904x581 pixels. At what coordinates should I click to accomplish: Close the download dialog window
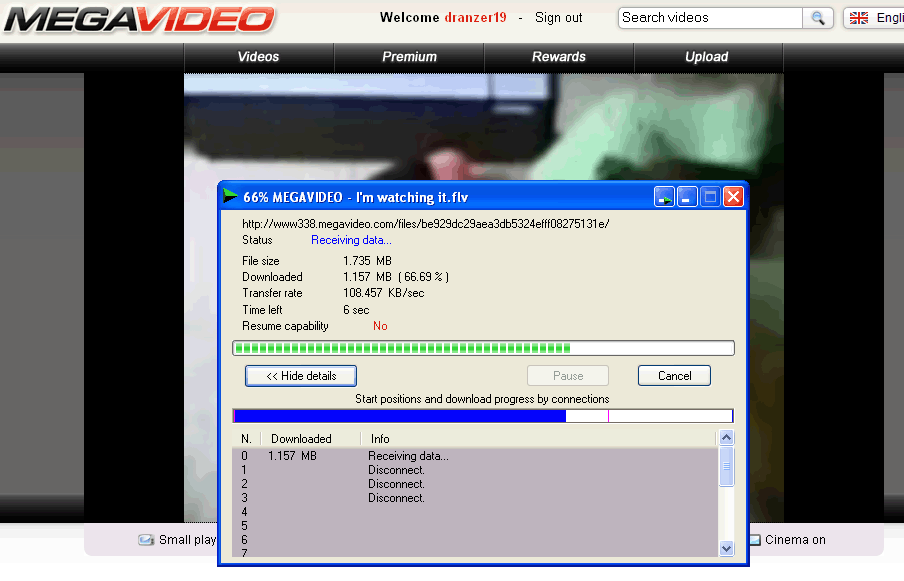coord(733,197)
